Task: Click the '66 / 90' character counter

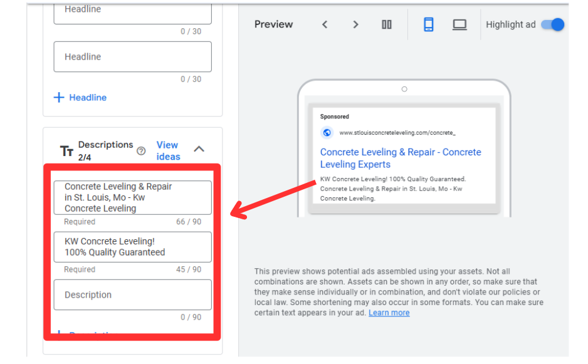Action: pos(189,222)
